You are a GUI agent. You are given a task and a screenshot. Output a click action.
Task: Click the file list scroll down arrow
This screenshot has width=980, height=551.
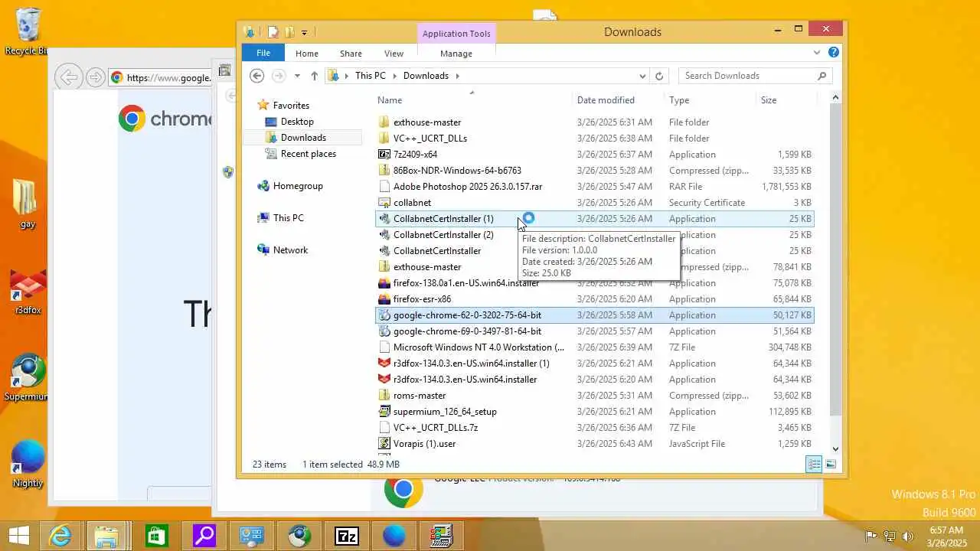click(x=835, y=449)
